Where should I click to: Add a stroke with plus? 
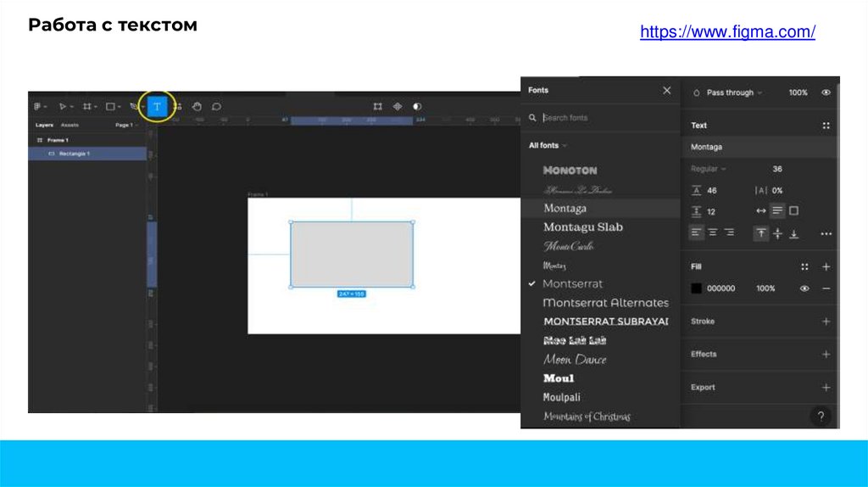826,322
